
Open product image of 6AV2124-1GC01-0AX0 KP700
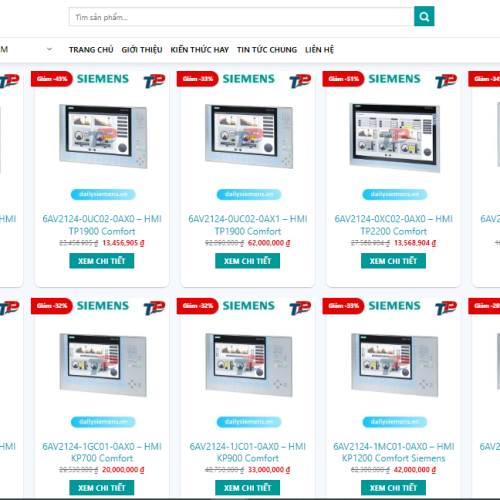click(103, 365)
